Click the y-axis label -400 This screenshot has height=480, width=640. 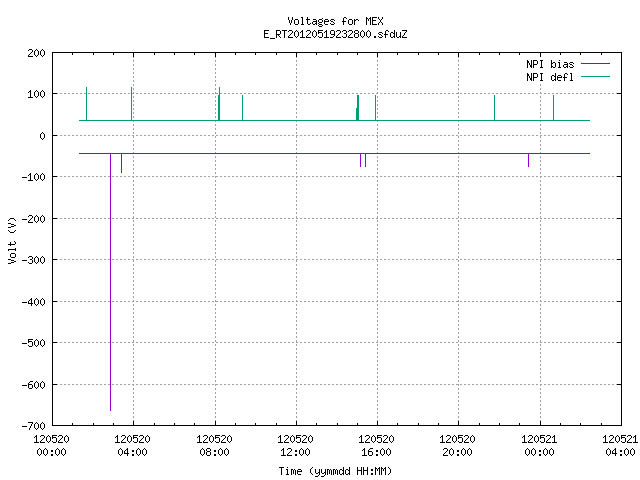pyautogui.click(x=33, y=302)
